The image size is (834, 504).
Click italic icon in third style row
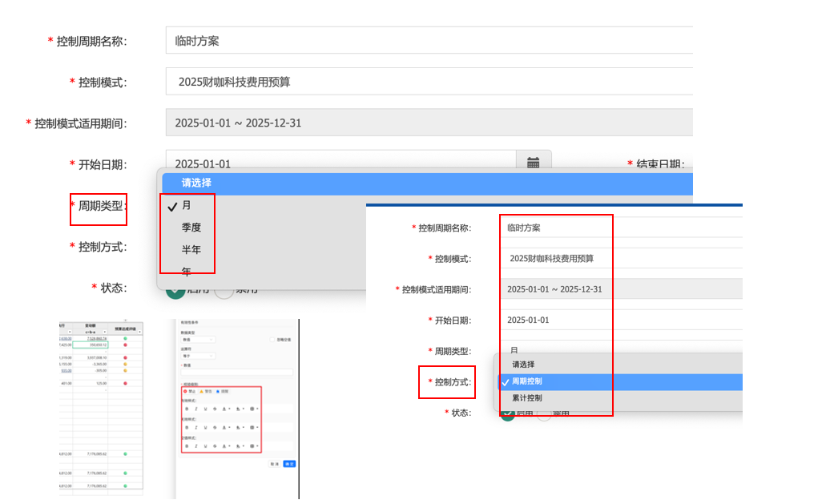click(196, 446)
